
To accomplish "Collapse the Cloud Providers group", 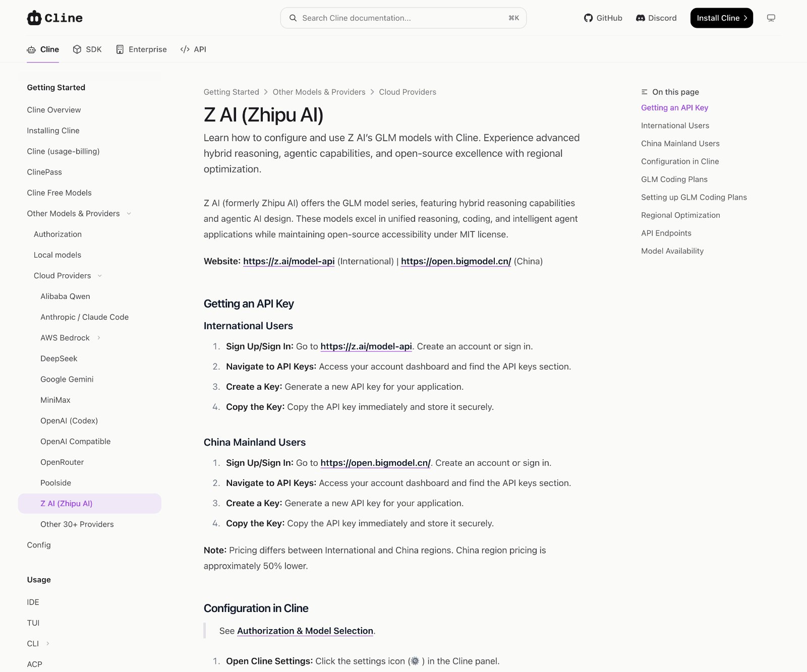I will click(x=100, y=276).
